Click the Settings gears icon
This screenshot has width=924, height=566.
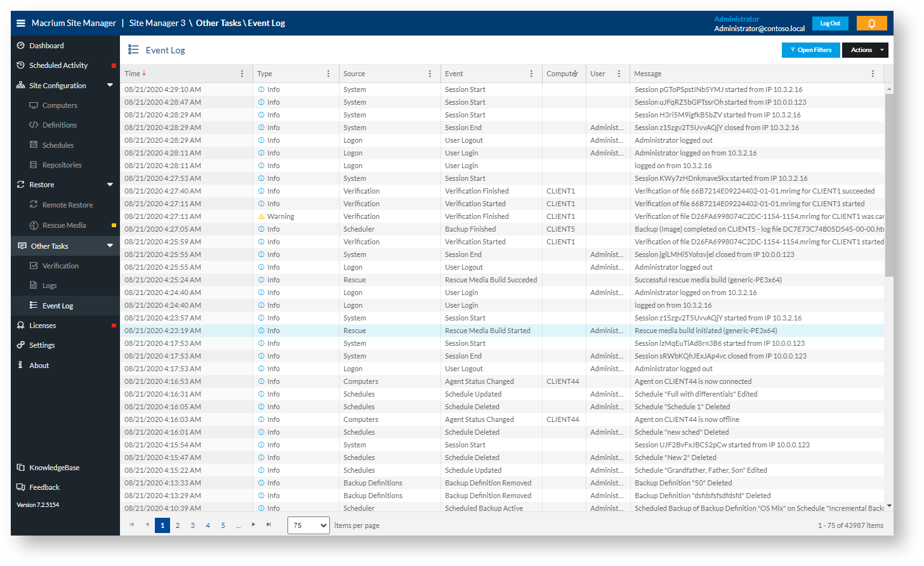pos(21,345)
